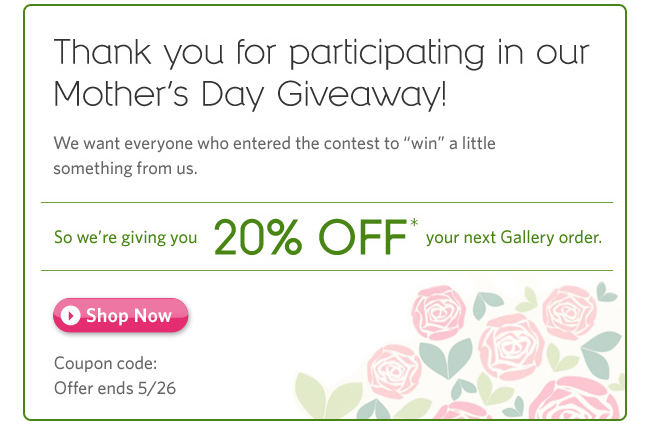Viewport: 650px width, 430px height.
Task: Click the teal heart-shaped leaf at far right
Action: tap(606, 291)
